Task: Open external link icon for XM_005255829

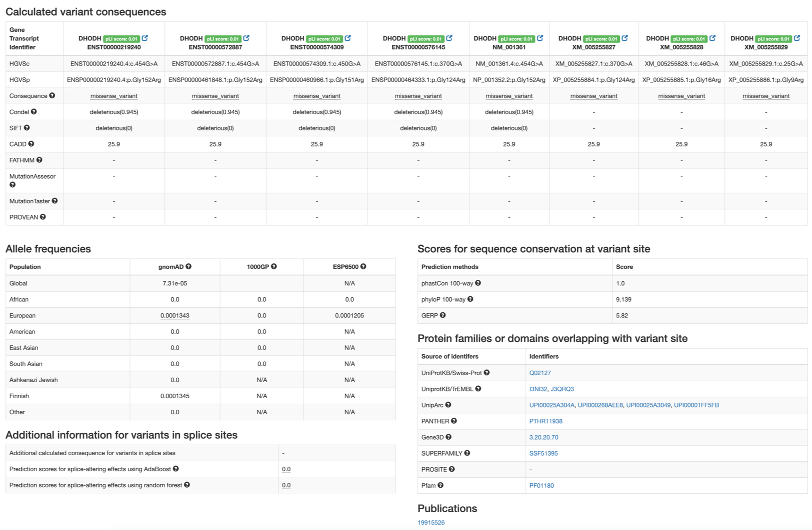Action: (x=797, y=38)
